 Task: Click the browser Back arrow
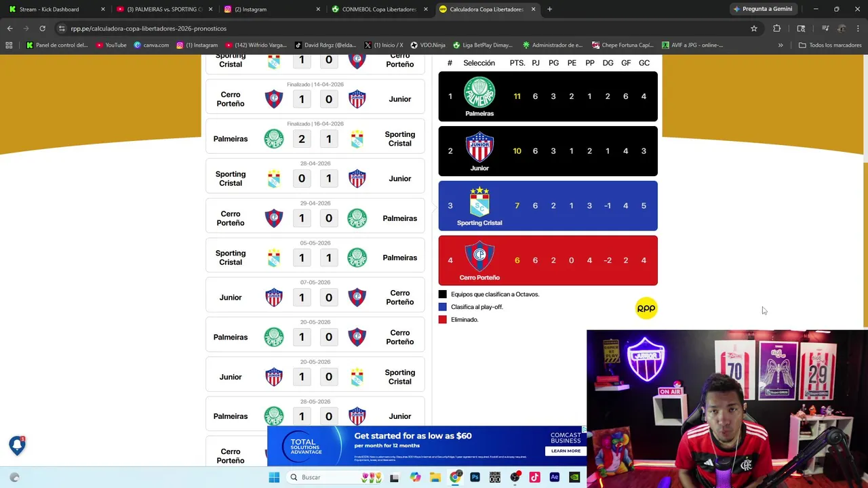[x=9, y=28]
